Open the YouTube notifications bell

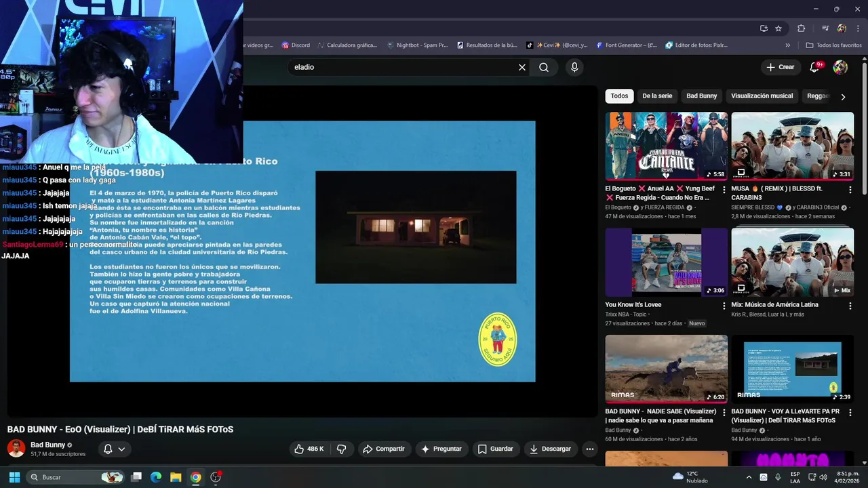[816, 67]
